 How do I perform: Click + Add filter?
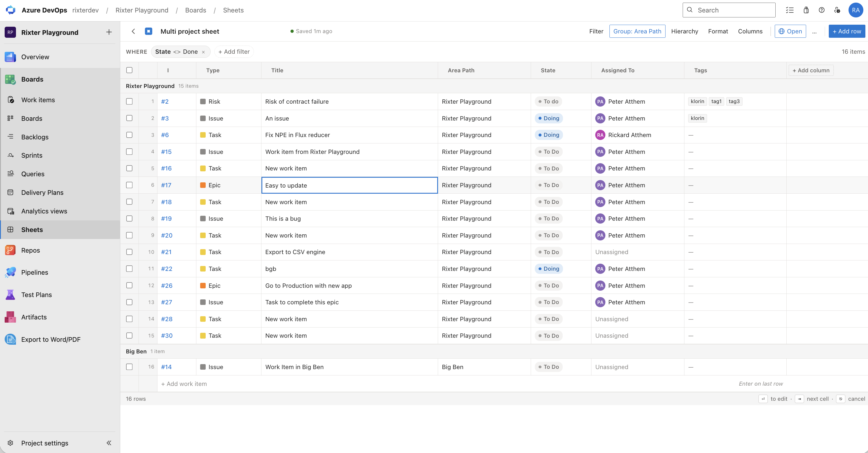coord(234,52)
